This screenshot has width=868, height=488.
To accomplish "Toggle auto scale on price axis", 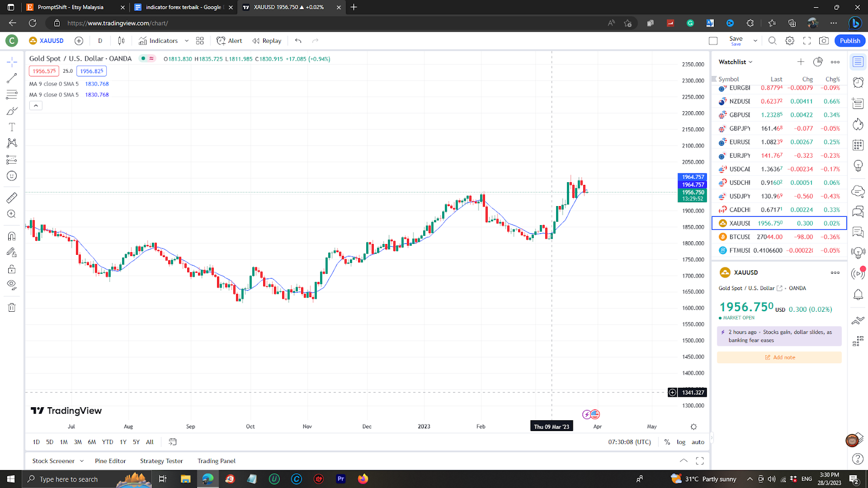I will pos(698,442).
